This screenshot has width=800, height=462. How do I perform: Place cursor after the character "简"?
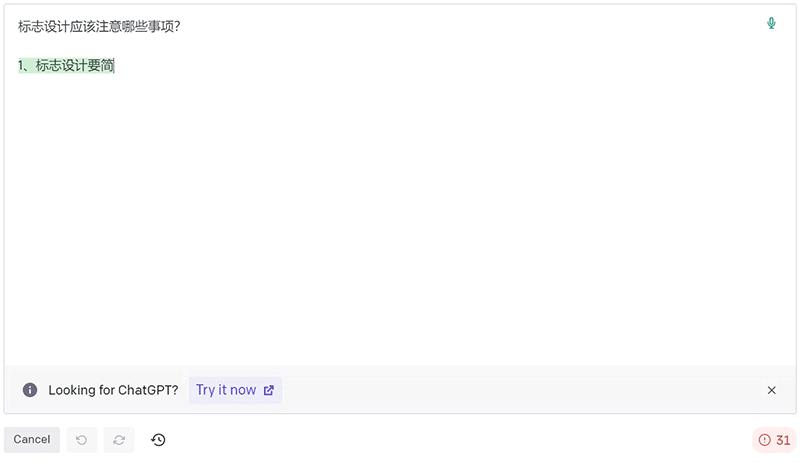pos(115,66)
